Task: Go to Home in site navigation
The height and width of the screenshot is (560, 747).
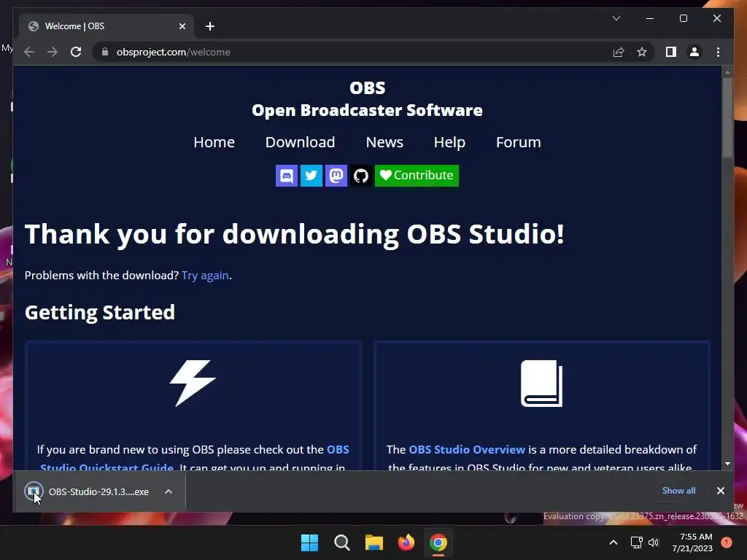Action: point(214,142)
